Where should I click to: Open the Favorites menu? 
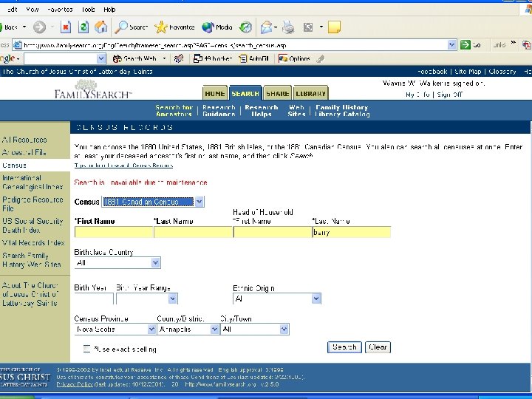60,10
